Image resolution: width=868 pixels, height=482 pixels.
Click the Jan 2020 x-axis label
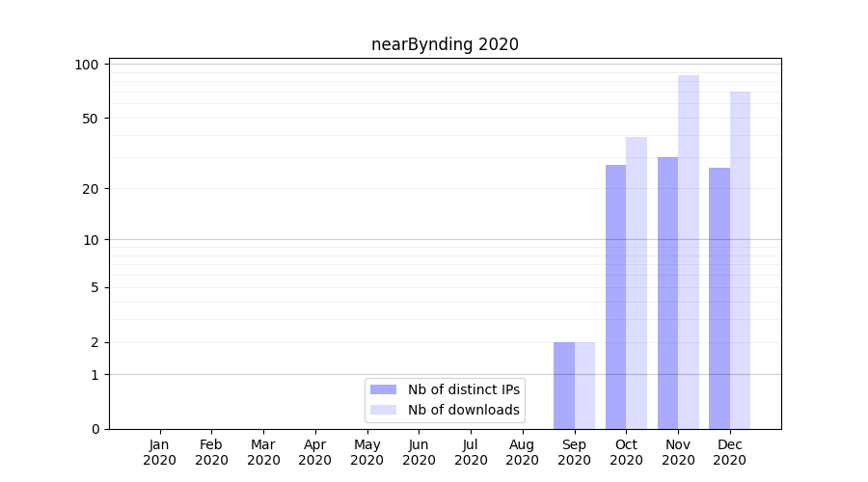[159, 452]
